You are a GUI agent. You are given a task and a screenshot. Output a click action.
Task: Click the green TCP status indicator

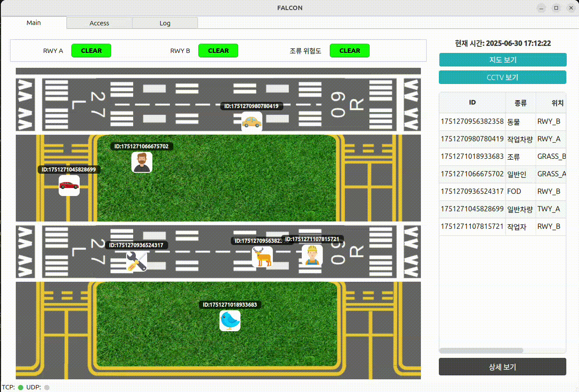[x=21, y=387]
